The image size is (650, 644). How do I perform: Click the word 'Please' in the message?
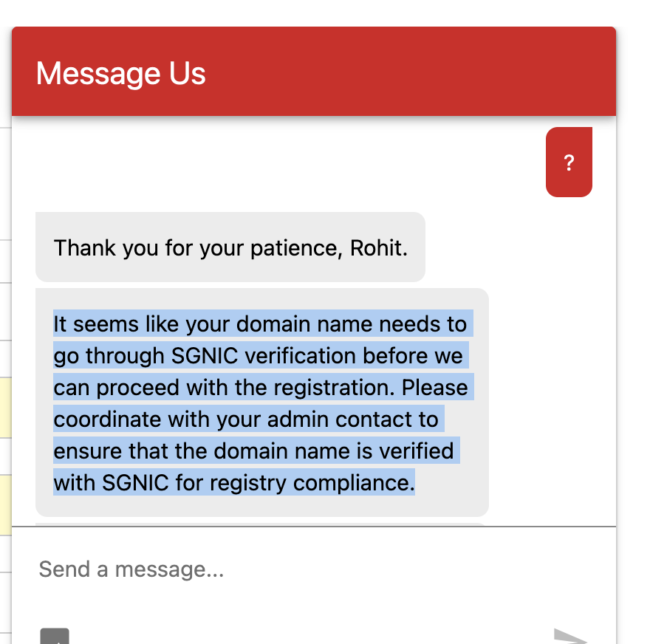point(434,388)
